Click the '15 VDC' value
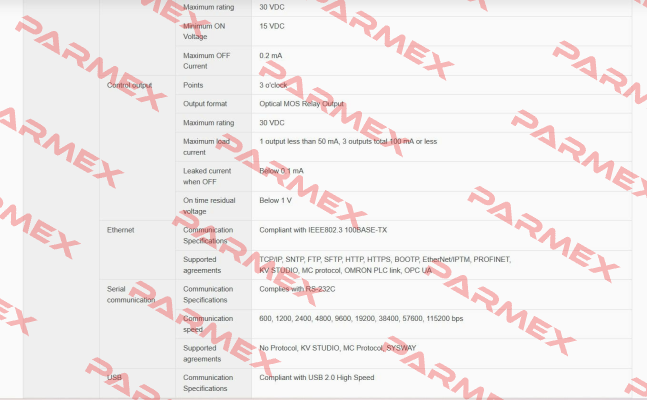Screen dimensions: 647x400 [272, 26]
